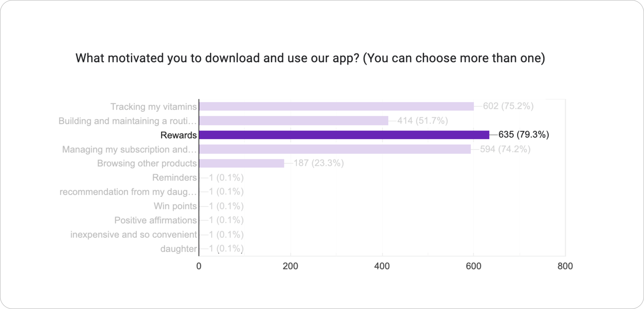The image size is (644, 309).
Task: Select the Tracking my vitamins bar
Action: coord(336,106)
